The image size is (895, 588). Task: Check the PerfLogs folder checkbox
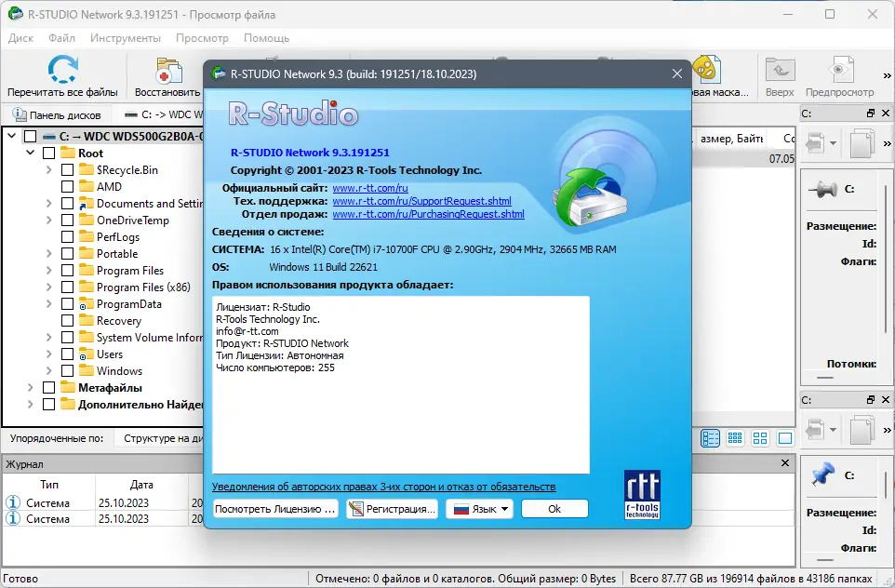click(67, 237)
